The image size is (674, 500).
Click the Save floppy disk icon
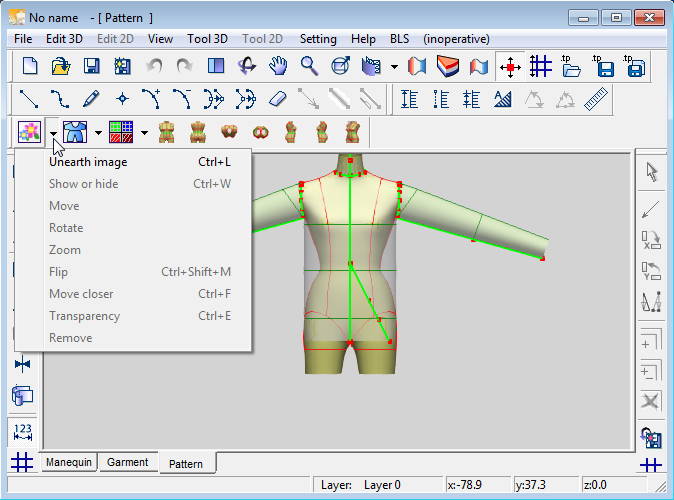pos(91,67)
